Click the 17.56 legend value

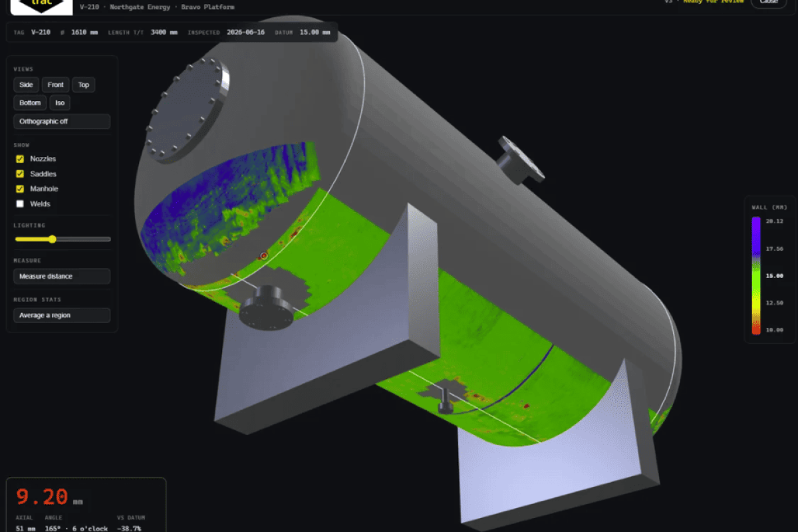pyautogui.click(x=775, y=248)
